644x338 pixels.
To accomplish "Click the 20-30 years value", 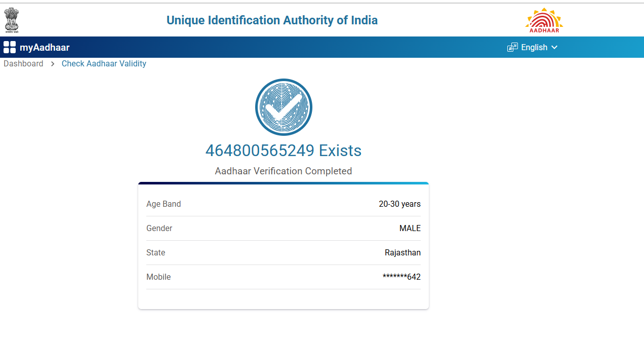I will [399, 204].
